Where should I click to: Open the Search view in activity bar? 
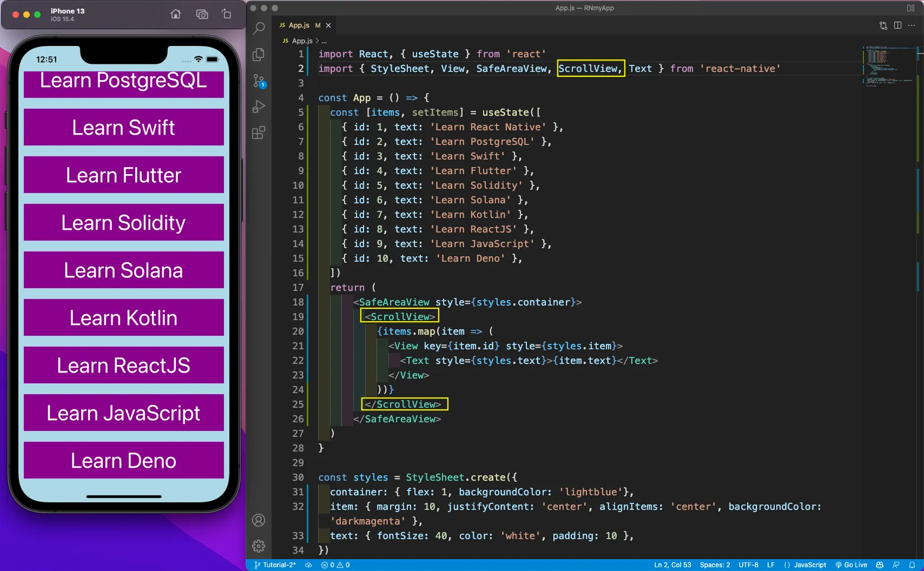pos(259,28)
